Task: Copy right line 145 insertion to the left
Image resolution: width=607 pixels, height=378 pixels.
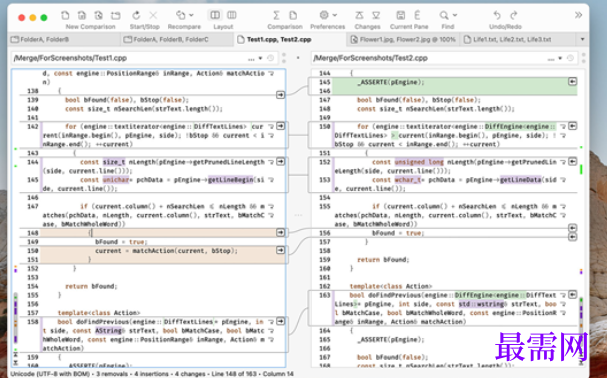Action: [x=573, y=81]
